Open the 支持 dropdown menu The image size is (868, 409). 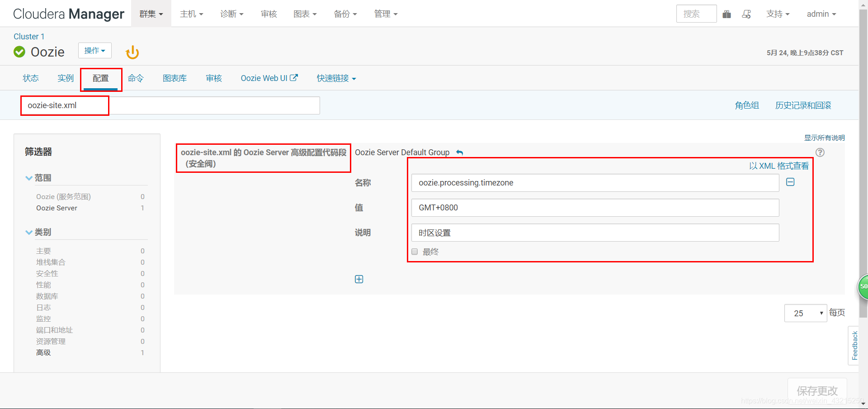[x=778, y=14]
